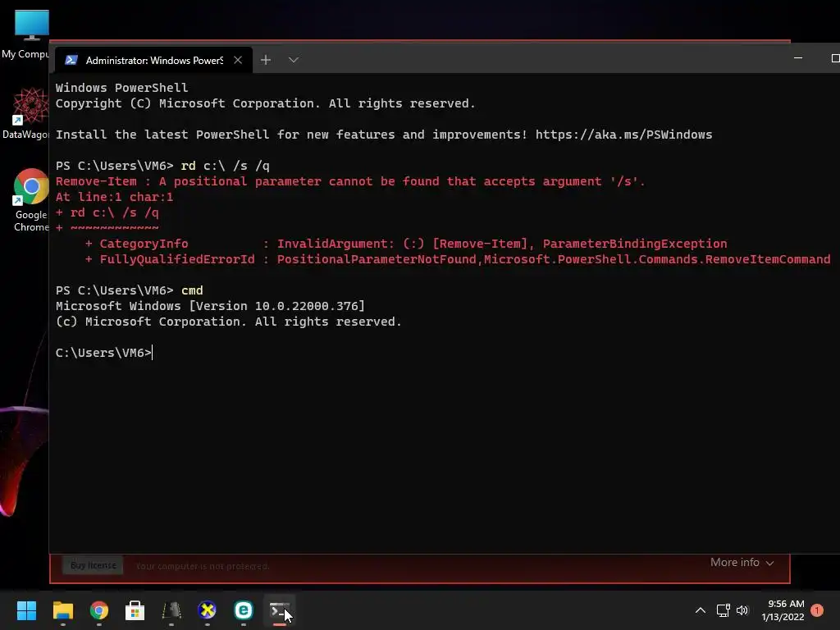This screenshot has width=840, height=630.
Task: Expand More info in the background window
Action: (x=742, y=563)
